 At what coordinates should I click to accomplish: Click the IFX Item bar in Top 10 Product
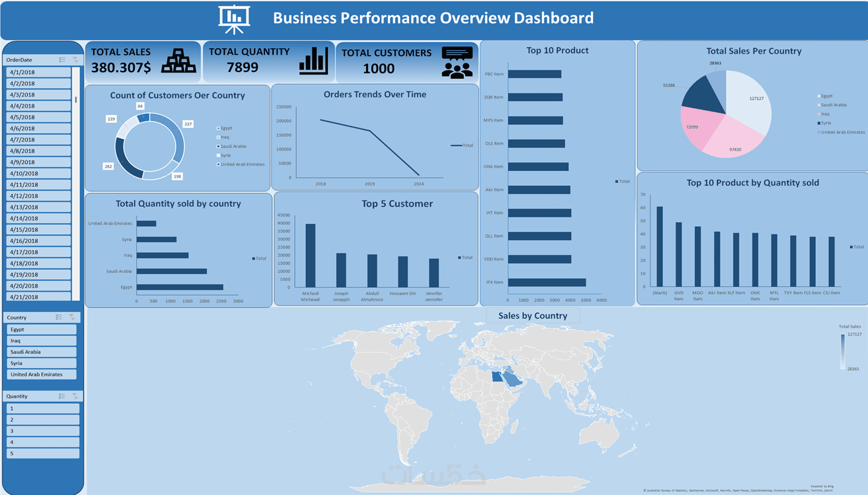(x=547, y=282)
